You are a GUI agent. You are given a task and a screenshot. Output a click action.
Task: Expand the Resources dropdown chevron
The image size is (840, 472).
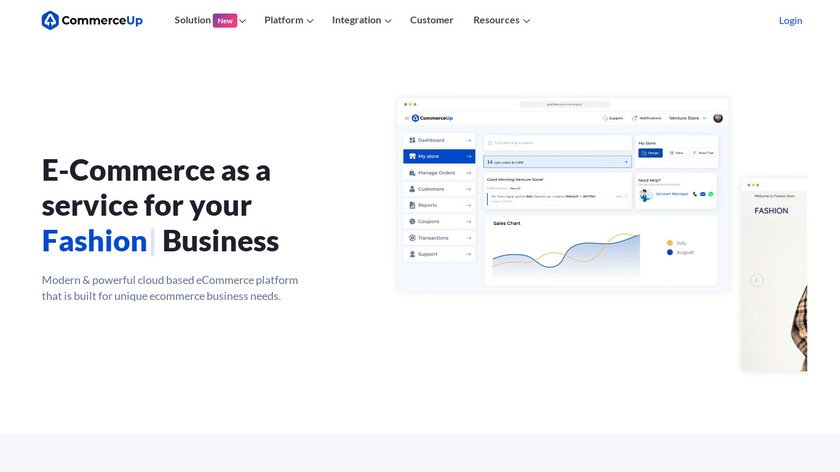coord(527,21)
